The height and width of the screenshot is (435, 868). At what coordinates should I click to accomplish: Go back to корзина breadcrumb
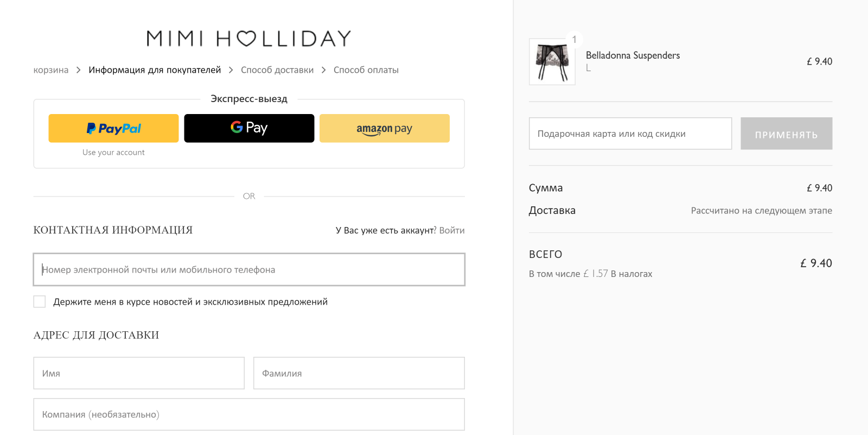(51, 70)
